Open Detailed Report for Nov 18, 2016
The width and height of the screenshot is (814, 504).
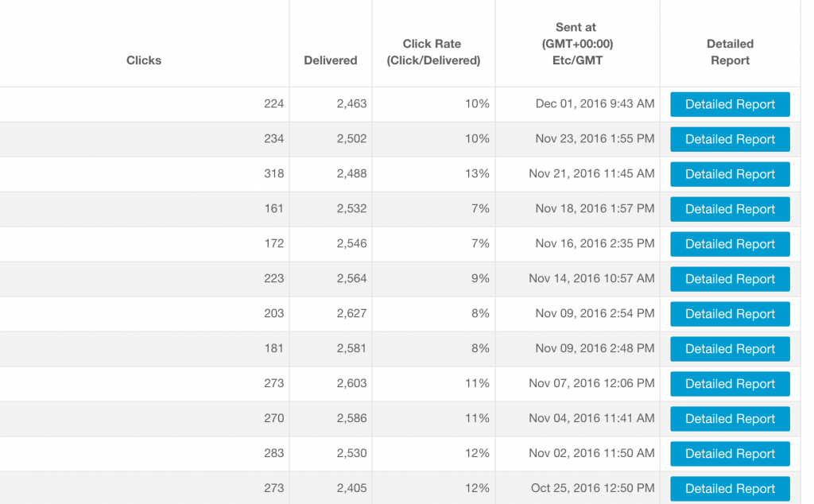[730, 209]
